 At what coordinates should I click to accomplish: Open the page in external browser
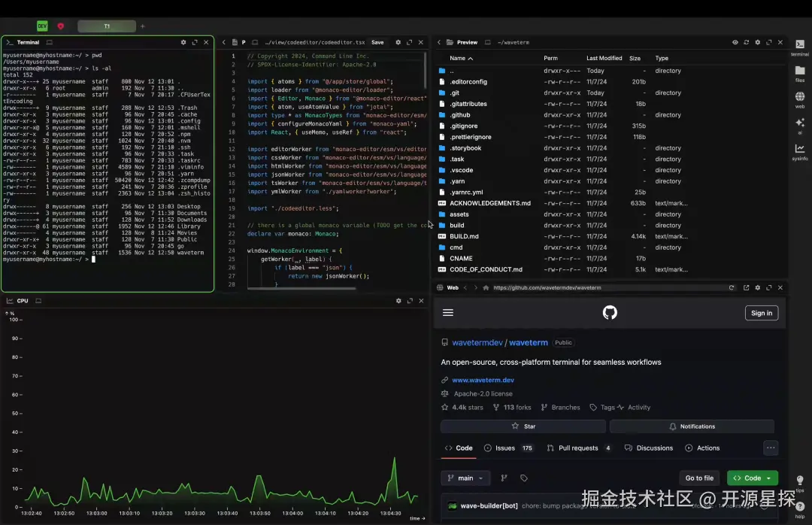[747, 287]
